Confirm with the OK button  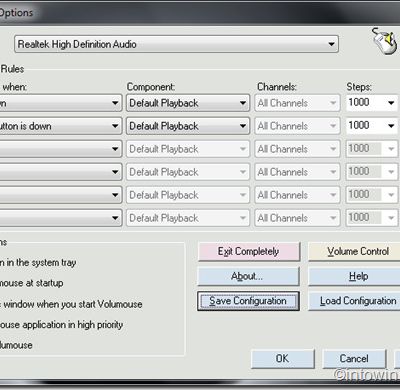click(283, 359)
